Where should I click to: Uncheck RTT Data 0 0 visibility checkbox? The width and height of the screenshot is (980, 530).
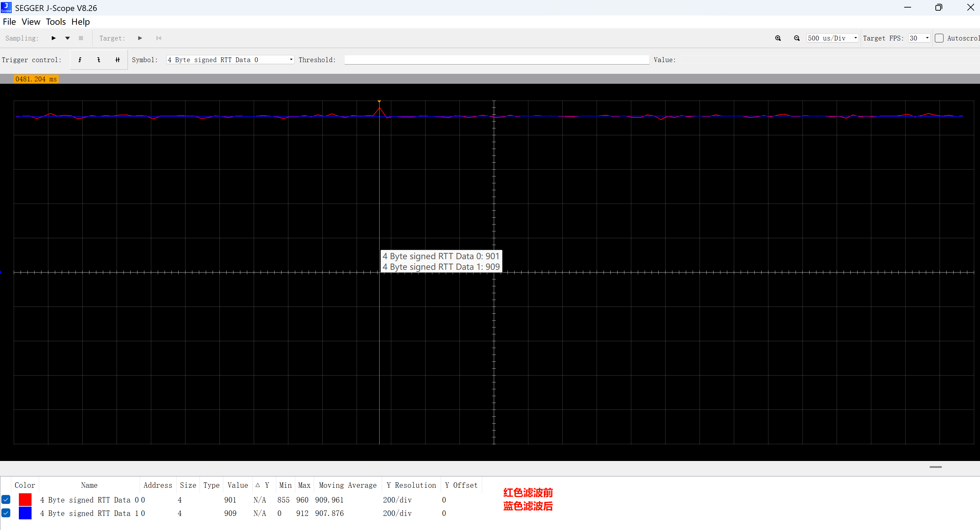click(x=6, y=499)
